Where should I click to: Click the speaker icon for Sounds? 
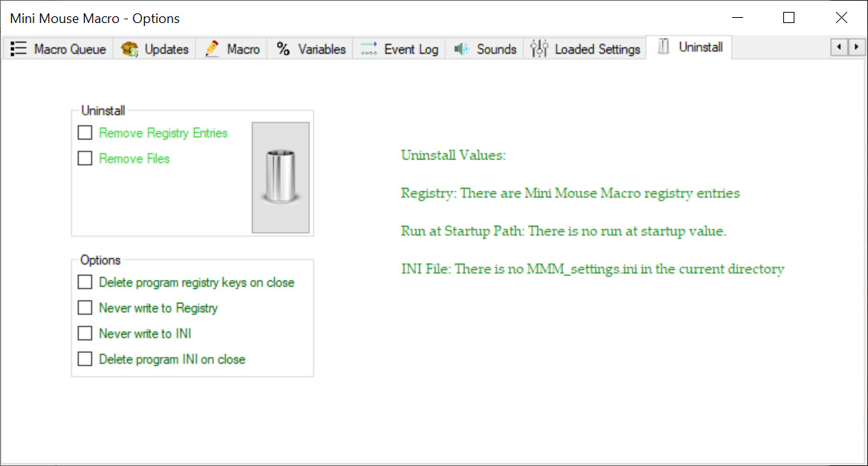[x=461, y=49]
